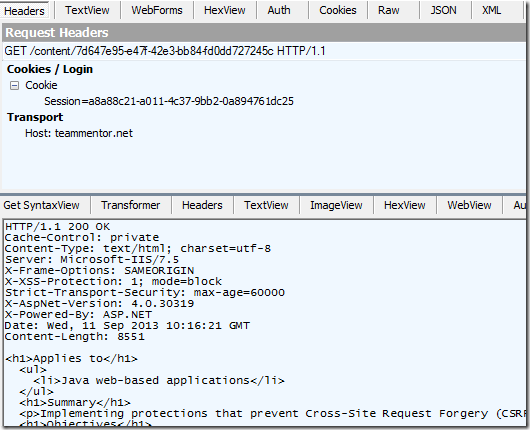Click the Content-Length: 8551 line
The width and height of the screenshot is (530, 430).
pyautogui.click(x=75, y=337)
